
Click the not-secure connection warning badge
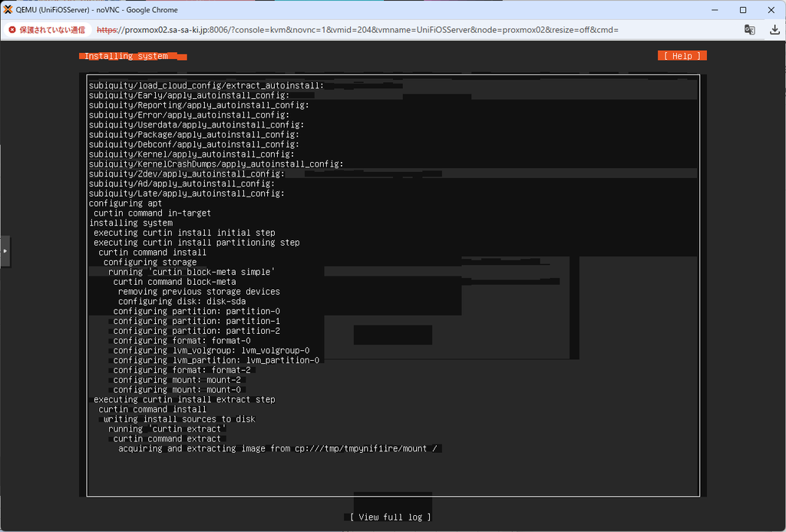[47, 30]
